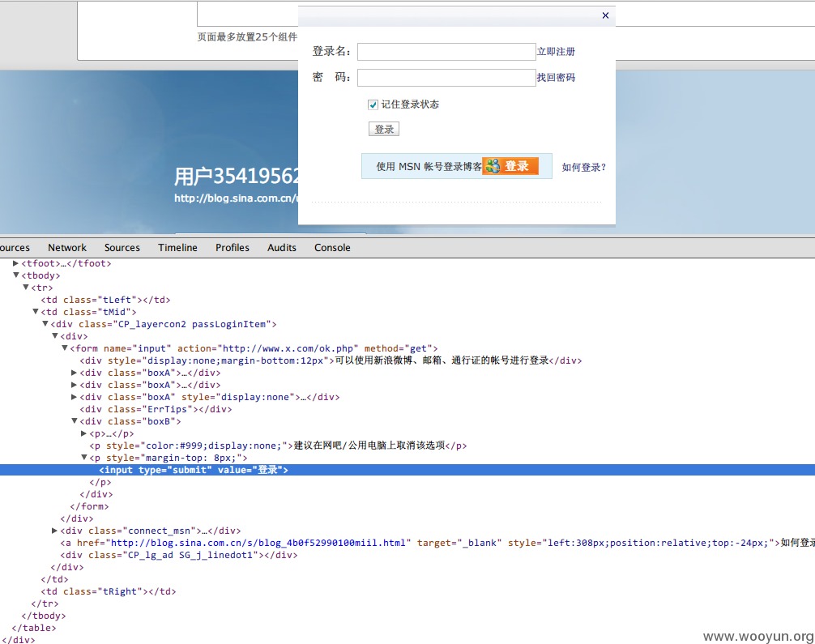The width and height of the screenshot is (815, 644).
Task: Collapse the boxB div node
Action: click(74, 421)
